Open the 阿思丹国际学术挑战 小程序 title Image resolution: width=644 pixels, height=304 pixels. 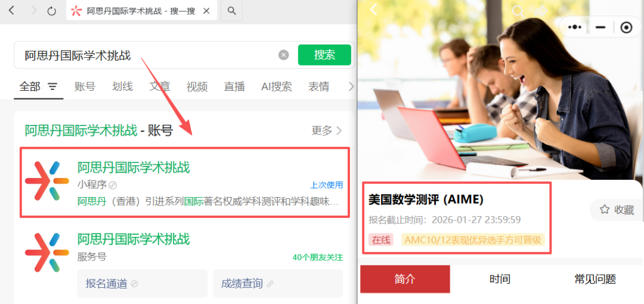point(134,167)
